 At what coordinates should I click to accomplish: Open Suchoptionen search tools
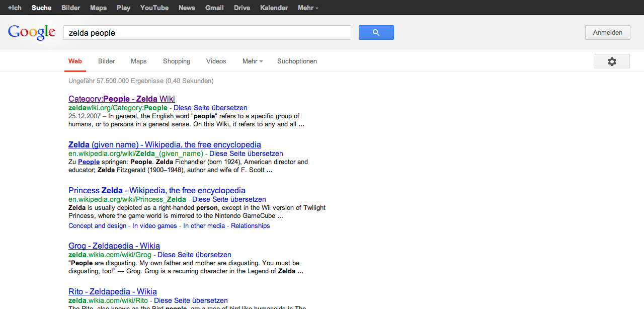point(297,61)
